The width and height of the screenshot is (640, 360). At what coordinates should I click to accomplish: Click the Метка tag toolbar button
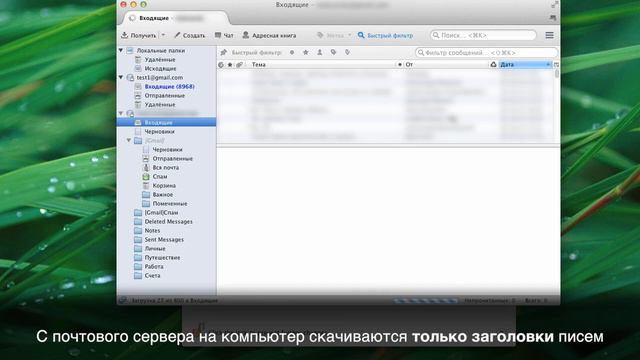pyautogui.click(x=334, y=36)
